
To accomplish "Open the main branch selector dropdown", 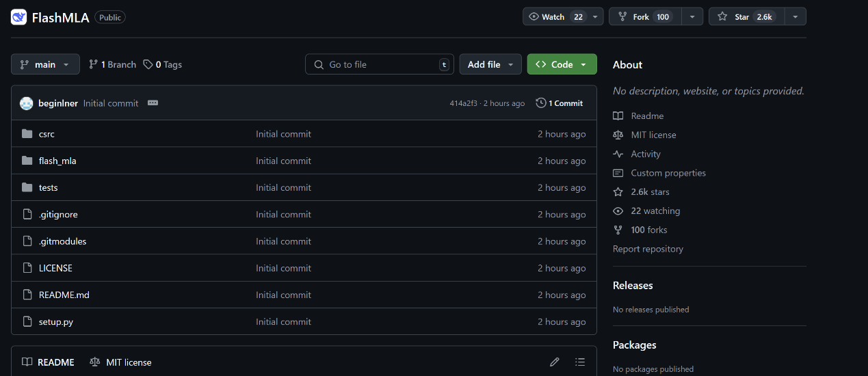I will tap(45, 64).
